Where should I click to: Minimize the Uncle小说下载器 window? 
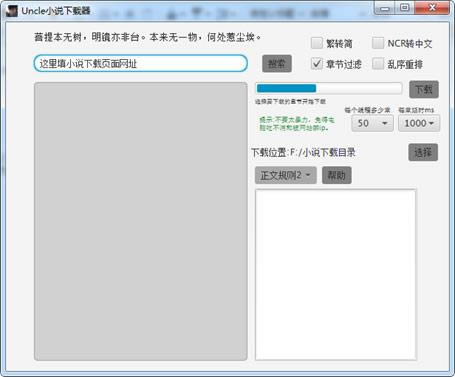click(385, 8)
